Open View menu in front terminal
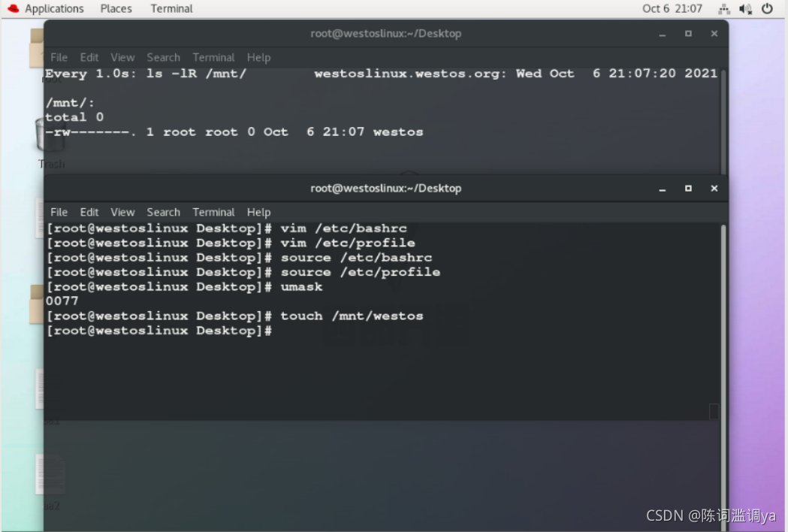Viewport: 788px width, 532px height. click(122, 212)
